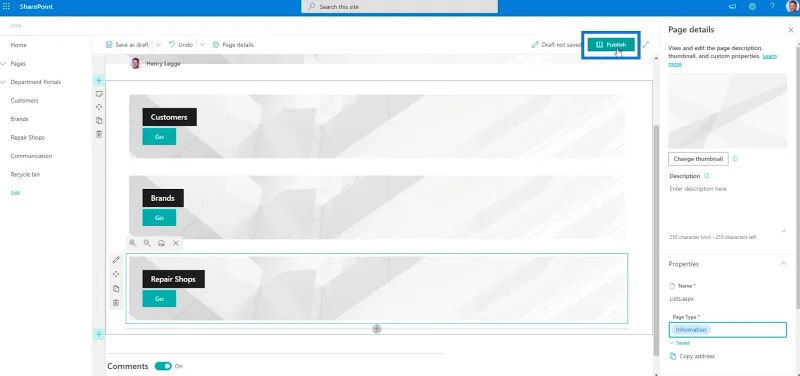Open Repair Shops in the left navigation
This screenshot has width=800, height=376.
pyautogui.click(x=28, y=138)
